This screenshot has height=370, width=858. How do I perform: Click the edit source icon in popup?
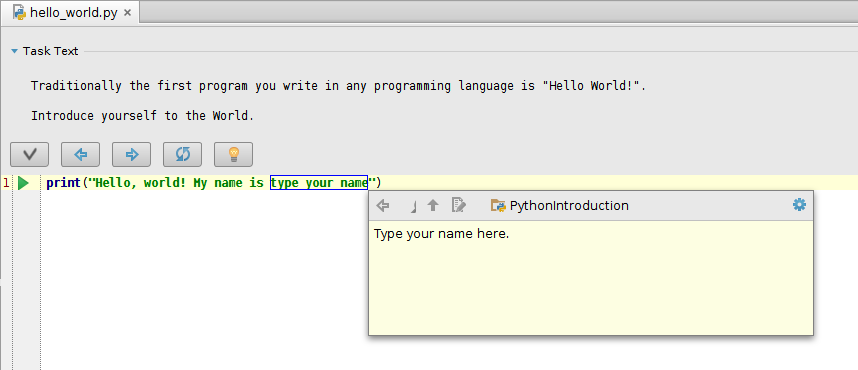459,206
